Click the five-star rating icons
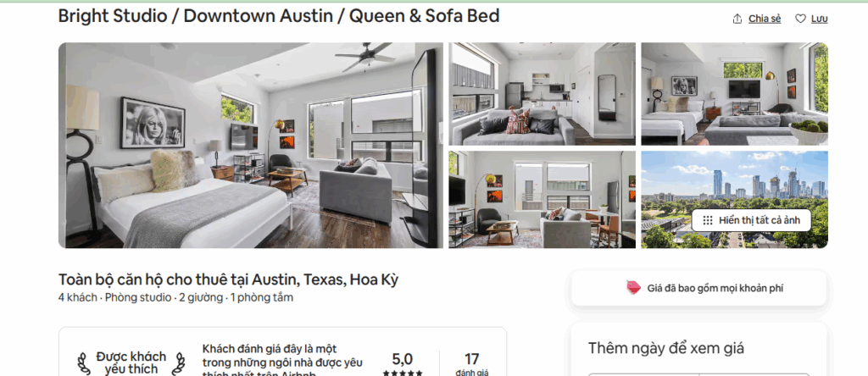Image resolution: width=868 pixels, height=376 pixels. point(403,373)
